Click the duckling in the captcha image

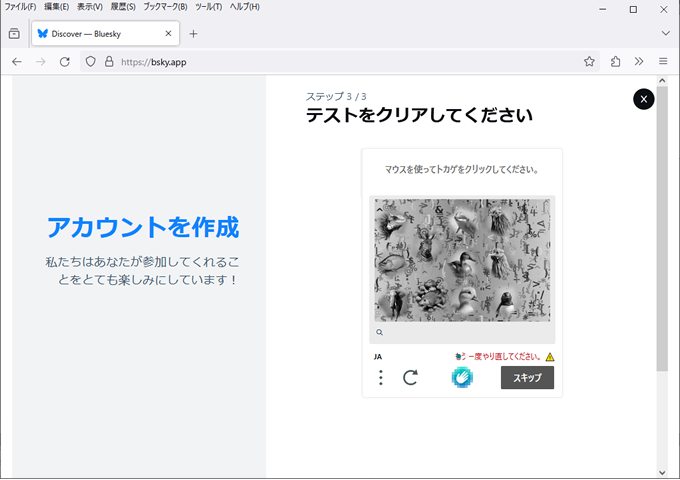tap(467, 301)
